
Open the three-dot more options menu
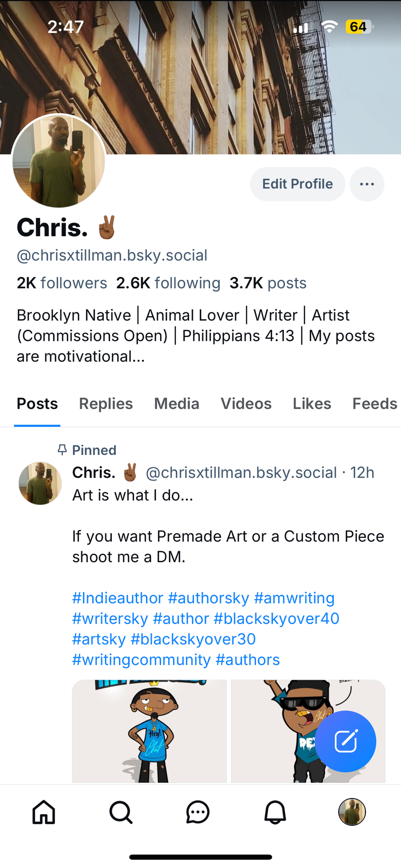coord(367,184)
